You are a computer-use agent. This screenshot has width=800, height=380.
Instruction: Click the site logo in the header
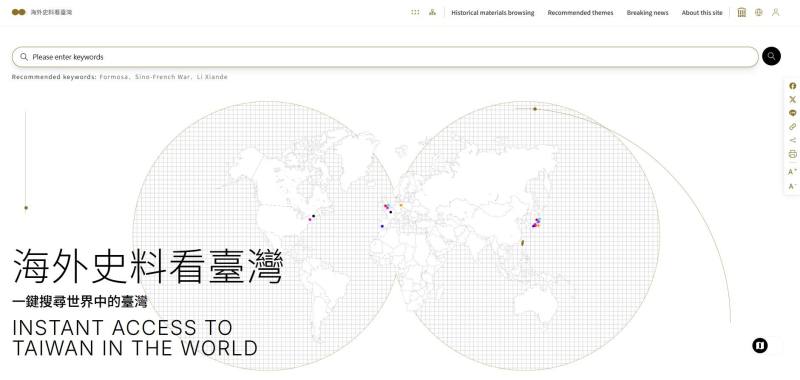(19, 12)
